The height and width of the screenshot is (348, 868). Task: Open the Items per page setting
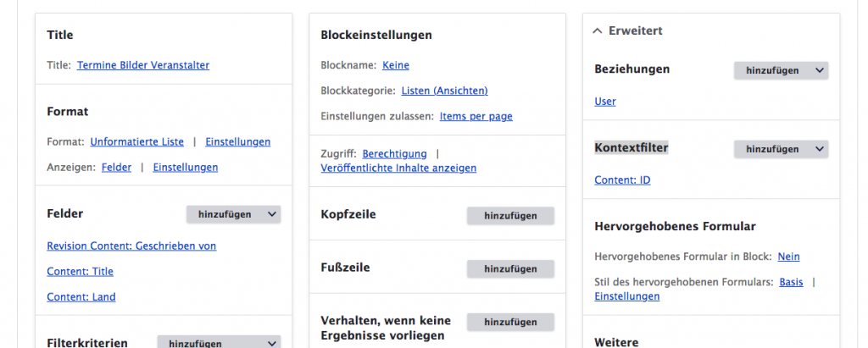[476, 116]
